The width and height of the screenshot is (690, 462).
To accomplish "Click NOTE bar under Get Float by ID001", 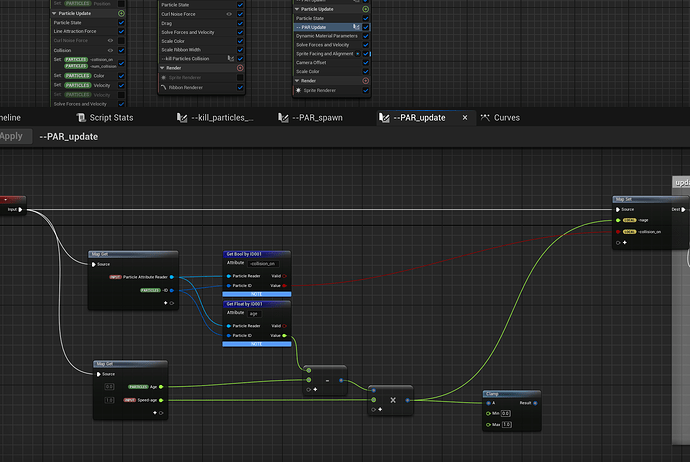I will [257, 344].
